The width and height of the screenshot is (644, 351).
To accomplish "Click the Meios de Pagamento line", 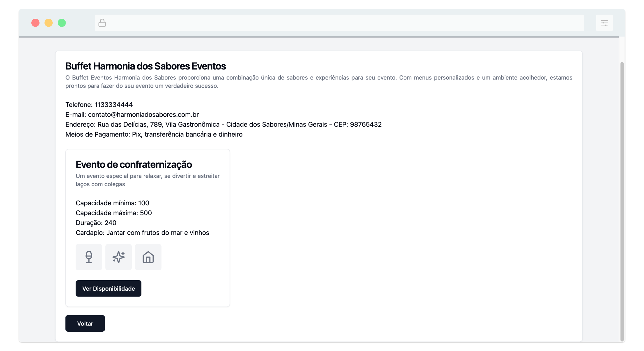I will [154, 134].
